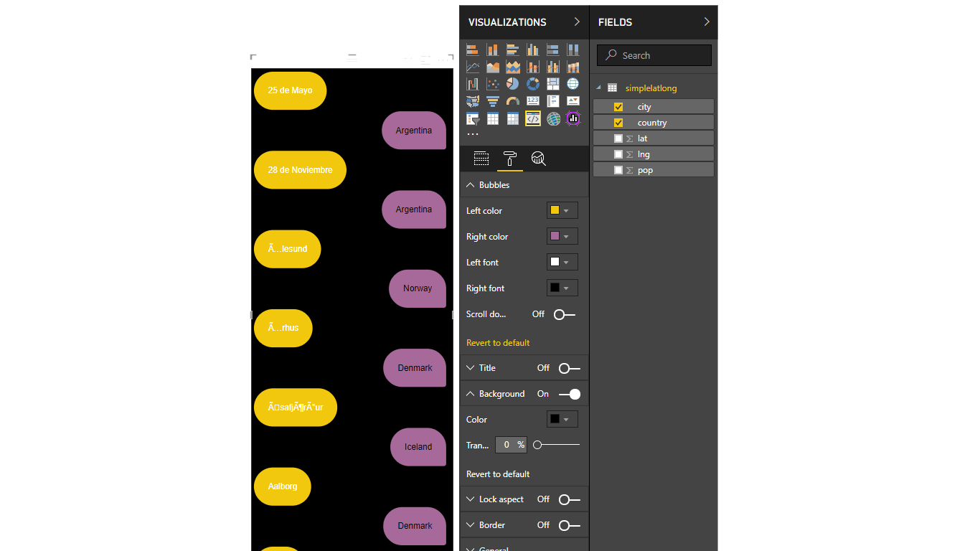Select the 100% stacked bar chart visual
980x551 pixels.
click(x=553, y=50)
